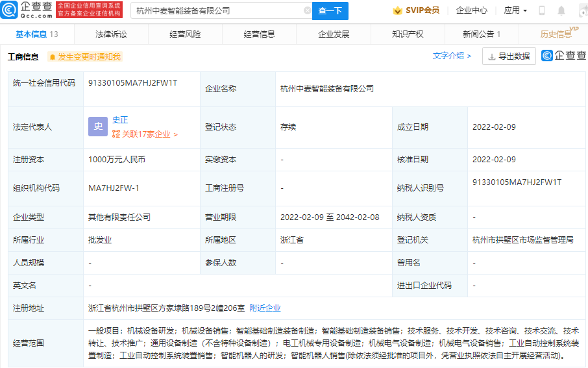Image resolution: width=588 pixels, height=368 pixels.
Task: Open the notifications bell
Action: [561, 11]
